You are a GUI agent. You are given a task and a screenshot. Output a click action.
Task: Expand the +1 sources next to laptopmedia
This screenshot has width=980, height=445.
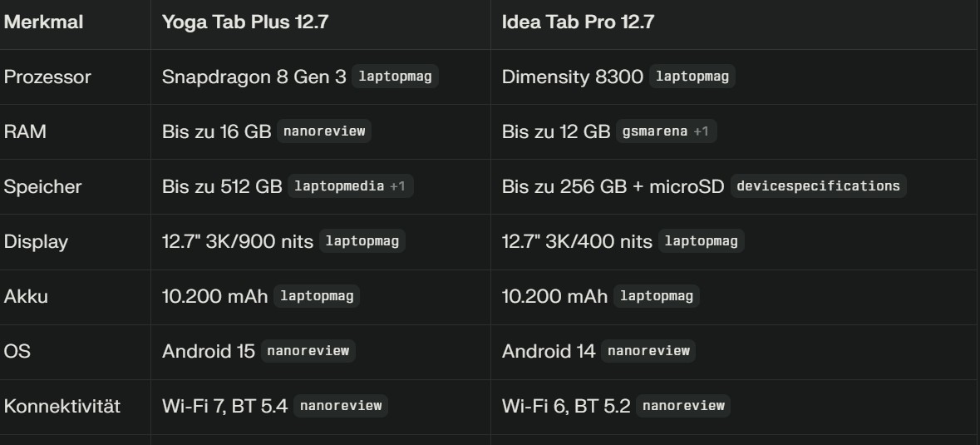(397, 186)
